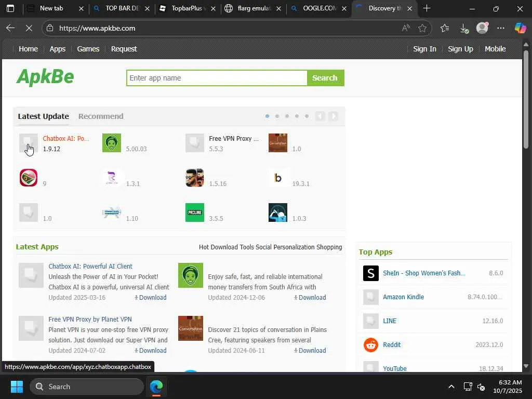Switch to flarg emulat browser tab

254,8
